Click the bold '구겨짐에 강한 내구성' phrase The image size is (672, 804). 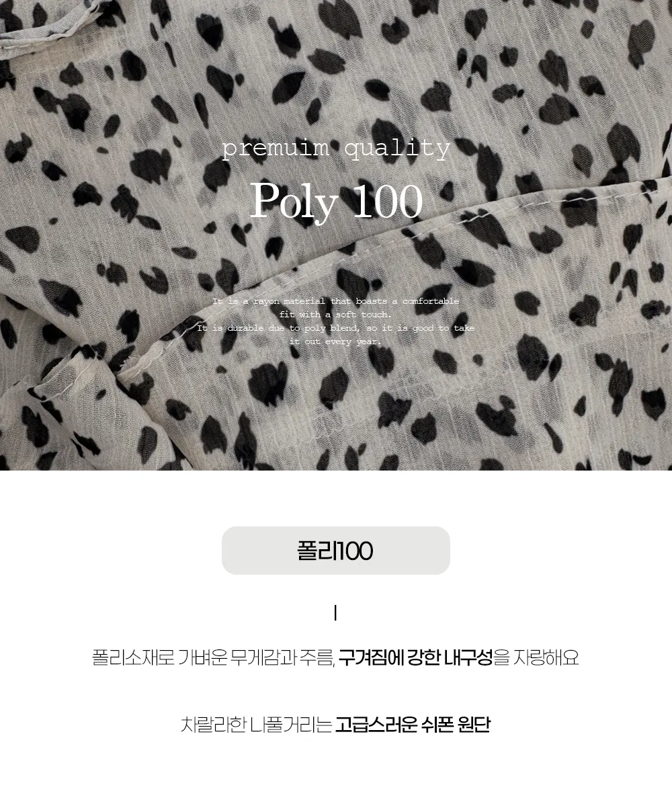click(416, 657)
